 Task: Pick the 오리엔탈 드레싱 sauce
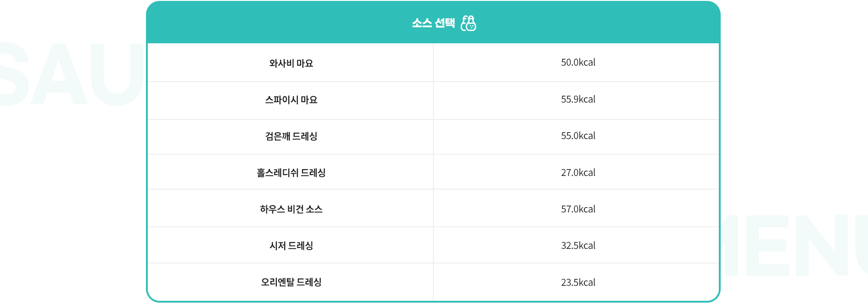click(291, 282)
